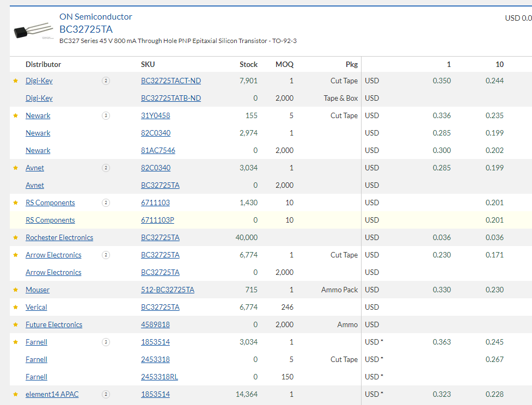This screenshot has height=405, width=532.
Task: Open SKU 4589818
Action: [x=155, y=324]
